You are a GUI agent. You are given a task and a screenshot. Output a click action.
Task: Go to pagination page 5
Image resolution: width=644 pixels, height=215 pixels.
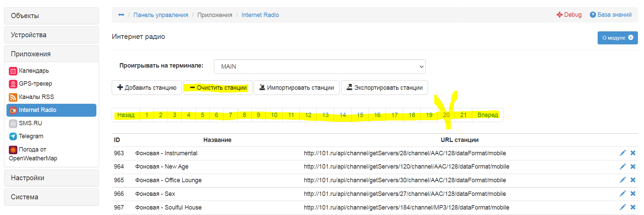coord(203,115)
